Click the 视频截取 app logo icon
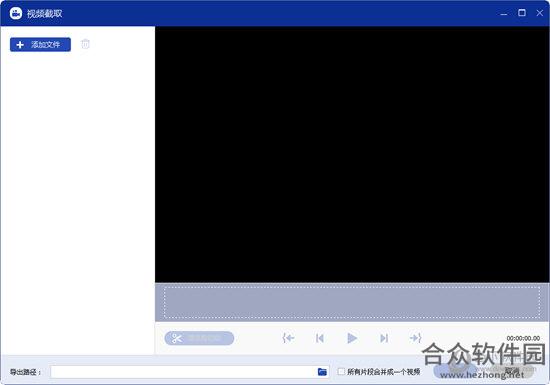Viewport: 550px width, 385px height. [x=16, y=13]
